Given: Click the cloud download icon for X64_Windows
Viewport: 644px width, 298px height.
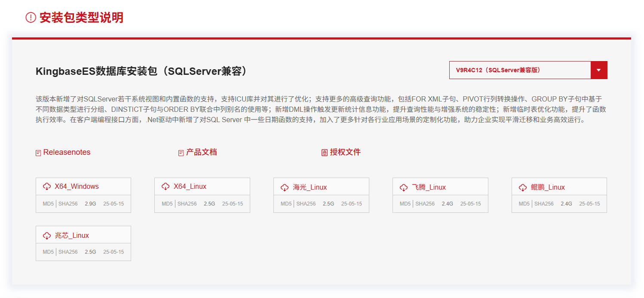Looking at the screenshot, I should (47, 187).
